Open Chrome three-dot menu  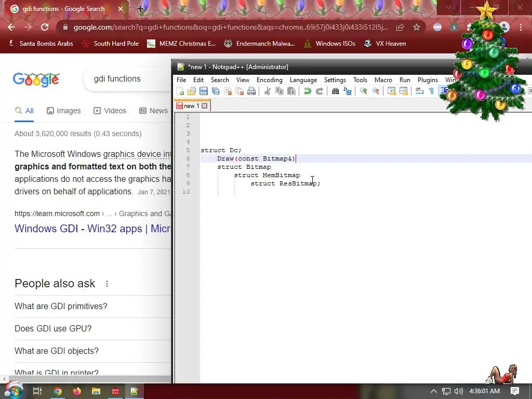click(521, 27)
